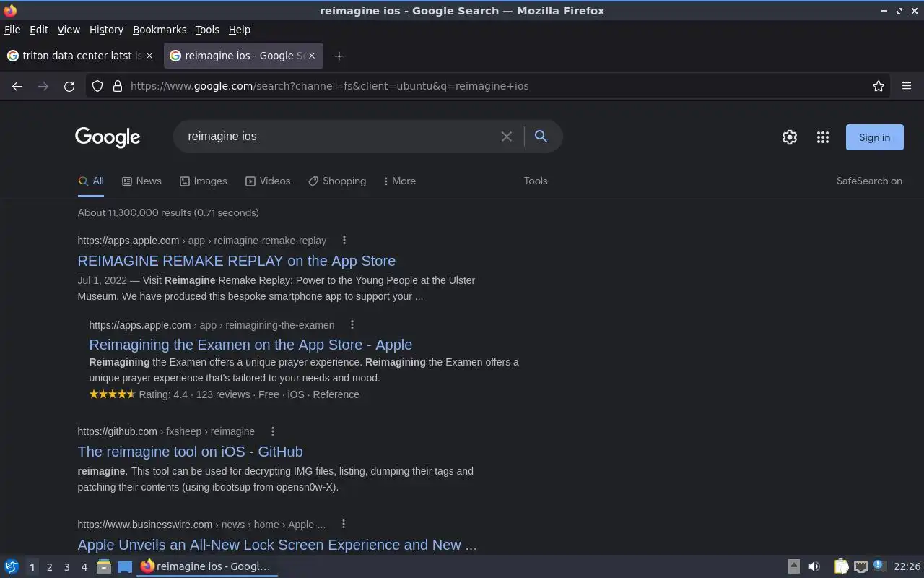
Task: Click the Sign in button
Action: [874, 137]
